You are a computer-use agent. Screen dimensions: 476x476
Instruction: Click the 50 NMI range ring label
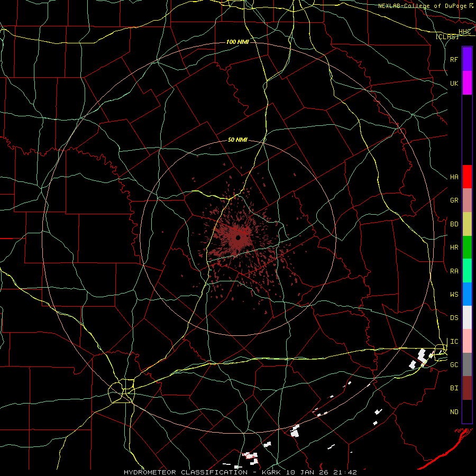point(237,140)
